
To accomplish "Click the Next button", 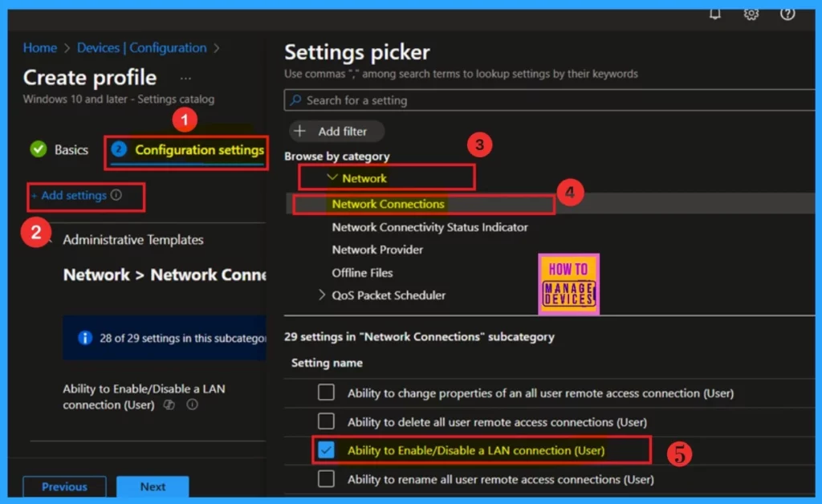I will 153,486.
